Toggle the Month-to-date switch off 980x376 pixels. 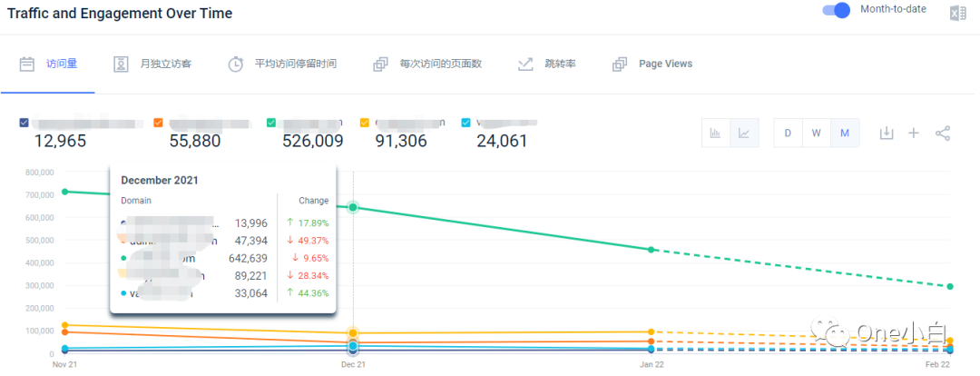pyautogui.click(x=836, y=10)
